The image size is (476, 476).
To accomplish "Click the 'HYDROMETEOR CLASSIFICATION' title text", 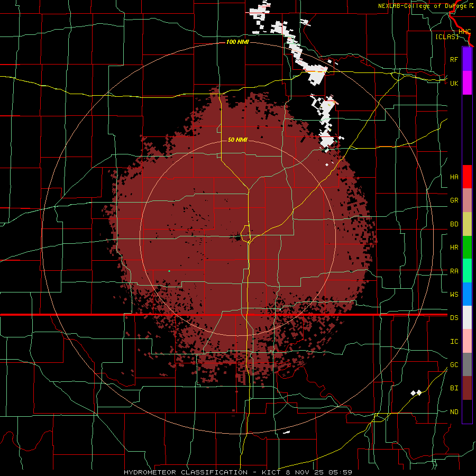I will [x=186, y=472].
